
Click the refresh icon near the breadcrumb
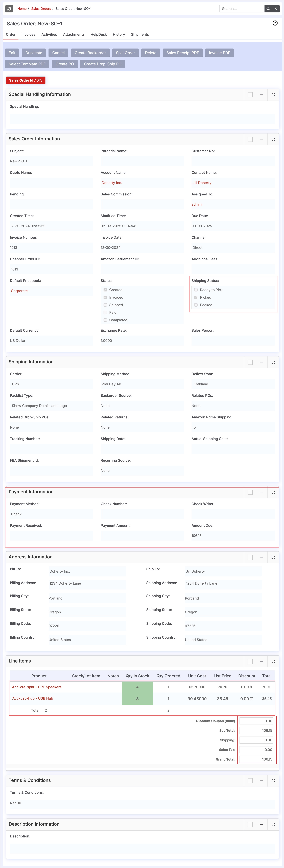pos(9,9)
